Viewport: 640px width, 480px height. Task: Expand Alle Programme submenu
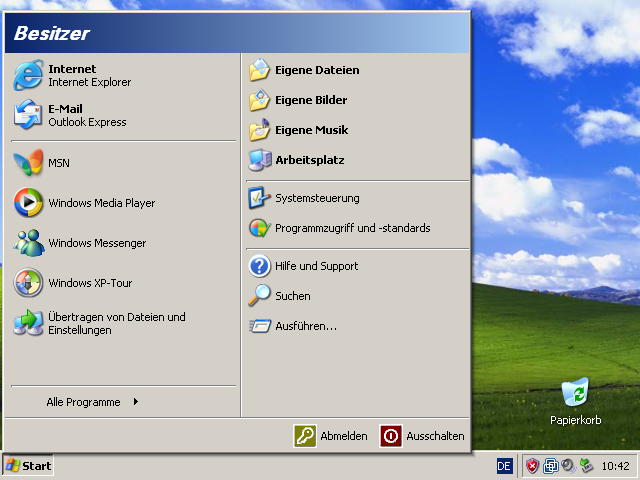coord(92,402)
